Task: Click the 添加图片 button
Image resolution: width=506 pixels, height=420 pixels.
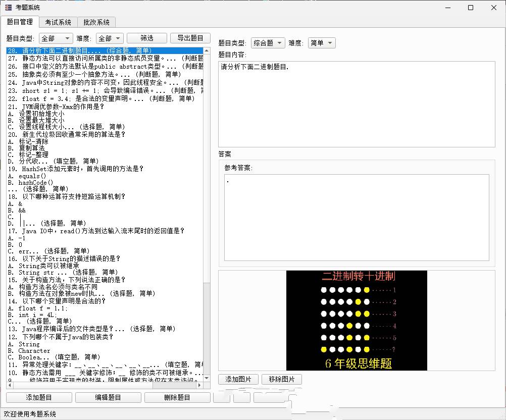Action: pyautogui.click(x=238, y=379)
